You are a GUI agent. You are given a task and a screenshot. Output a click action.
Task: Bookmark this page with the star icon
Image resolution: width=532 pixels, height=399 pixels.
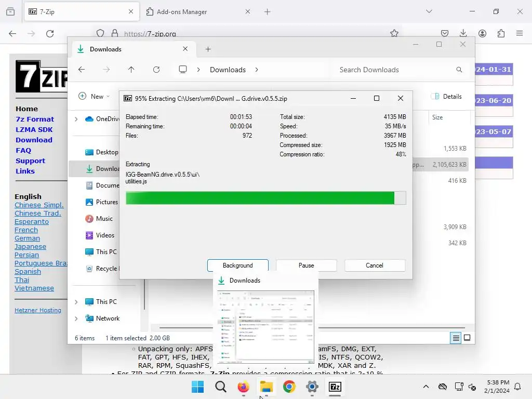click(x=394, y=33)
